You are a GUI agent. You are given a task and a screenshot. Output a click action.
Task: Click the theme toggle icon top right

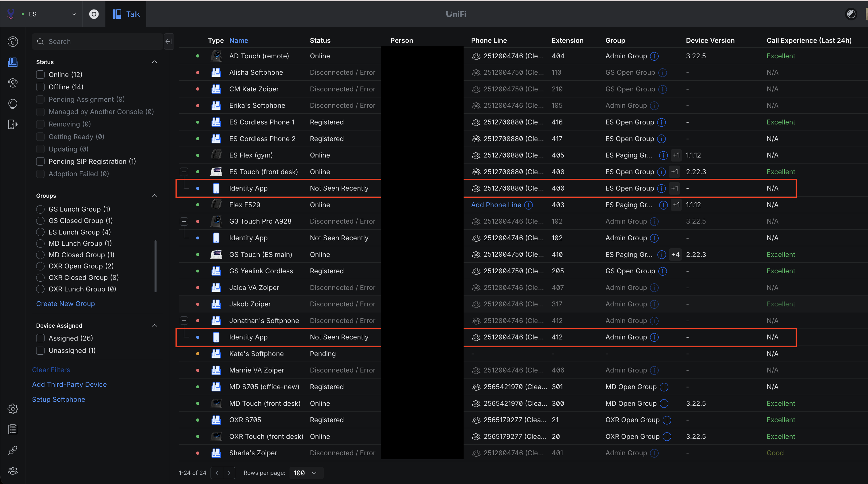click(x=851, y=14)
